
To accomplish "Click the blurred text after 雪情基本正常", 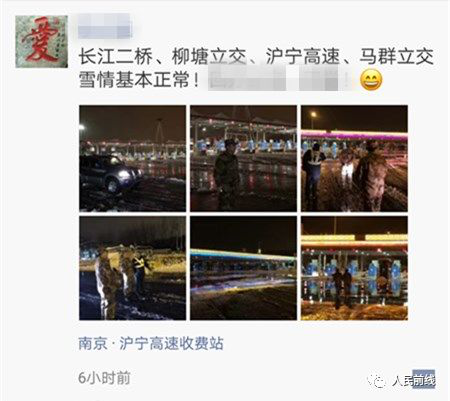I will (279, 79).
